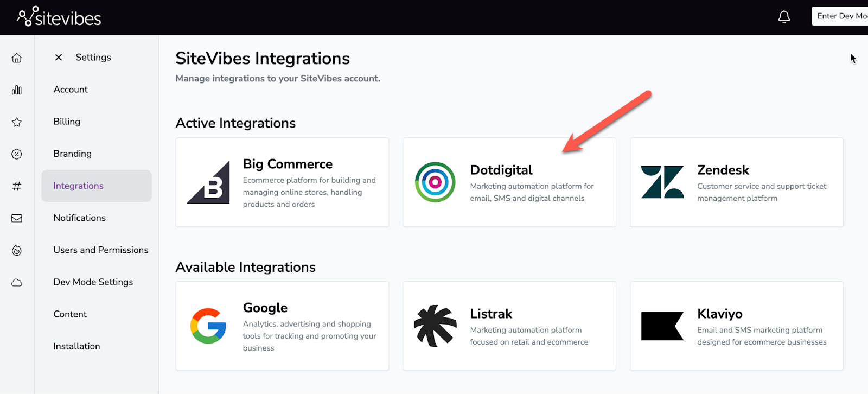868x394 pixels.
Task: Click the hashtag icon in sidebar
Action: pyautogui.click(x=17, y=186)
